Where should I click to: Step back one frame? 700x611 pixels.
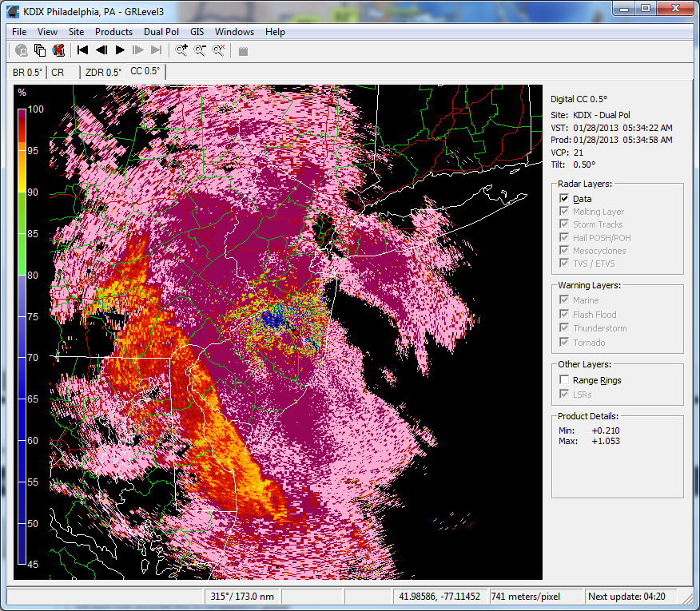click(x=101, y=50)
